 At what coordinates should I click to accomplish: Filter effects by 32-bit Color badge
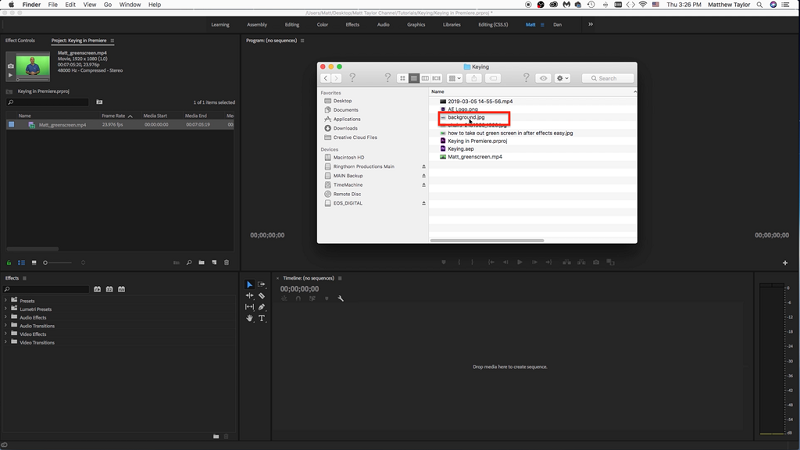pyautogui.click(x=109, y=289)
